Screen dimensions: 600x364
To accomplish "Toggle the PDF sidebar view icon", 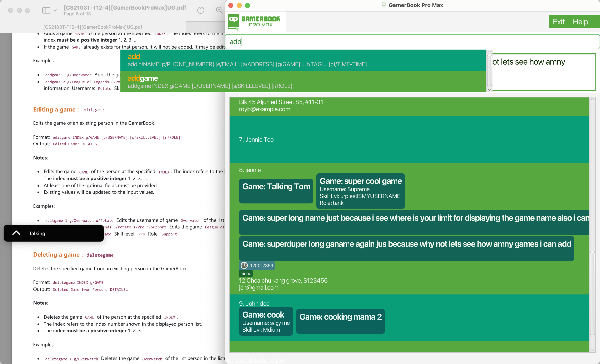I will [46, 10].
